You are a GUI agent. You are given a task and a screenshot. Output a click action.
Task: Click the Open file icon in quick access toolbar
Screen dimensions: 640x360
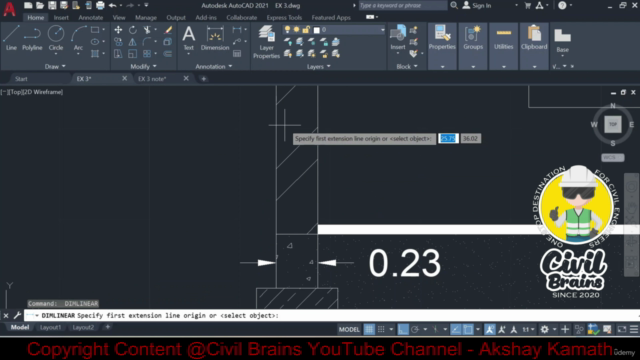pos(40,5)
